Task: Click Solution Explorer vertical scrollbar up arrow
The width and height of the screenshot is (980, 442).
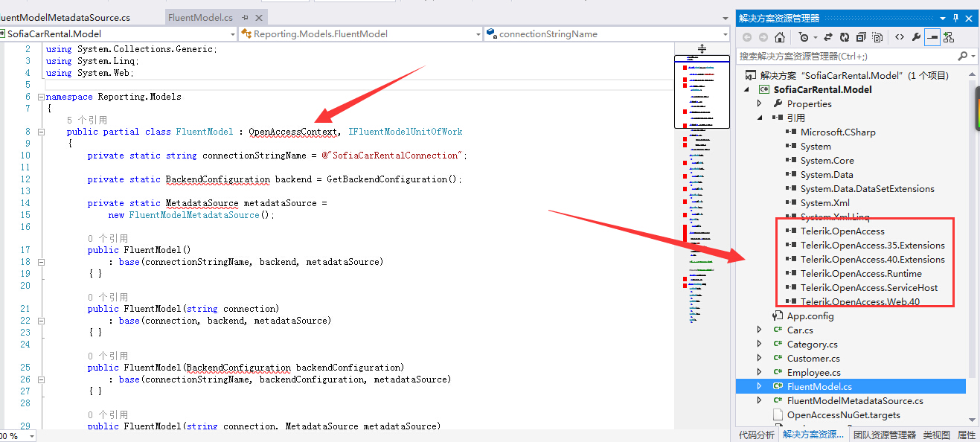Action: click(x=970, y=73)
